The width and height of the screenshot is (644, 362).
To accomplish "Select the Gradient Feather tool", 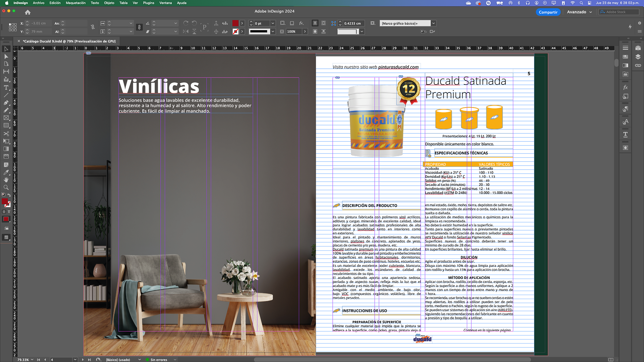I will pyautogui.click(x=6, y=157).
